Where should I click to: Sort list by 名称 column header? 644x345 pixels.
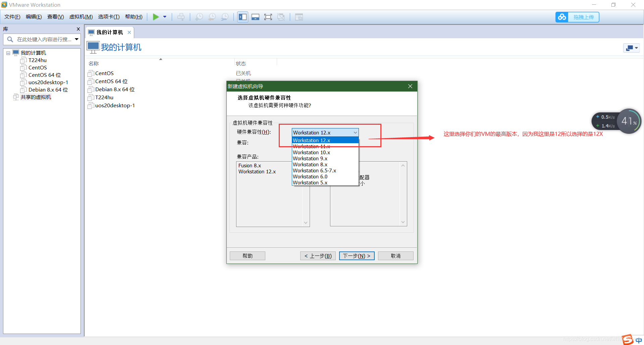point(94,63)
